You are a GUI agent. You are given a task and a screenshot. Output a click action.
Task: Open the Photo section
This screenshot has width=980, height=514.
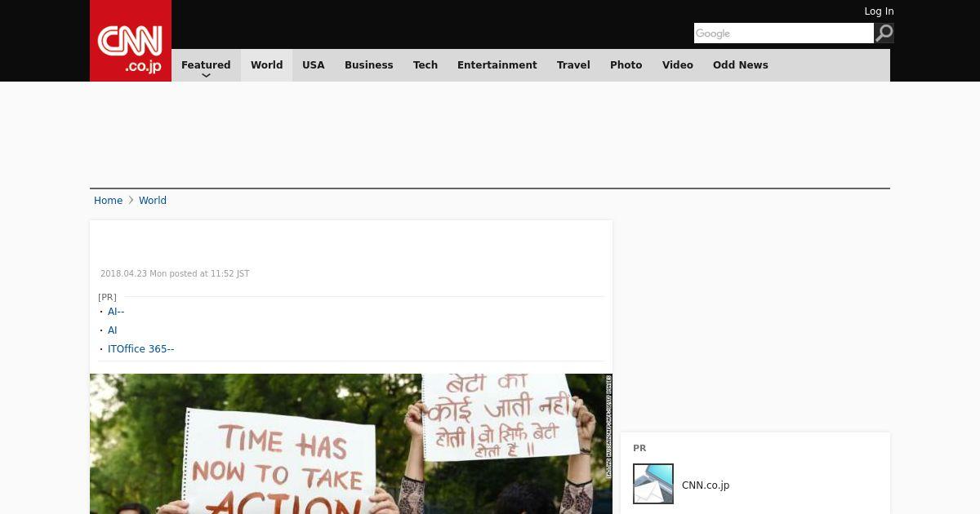626,65
